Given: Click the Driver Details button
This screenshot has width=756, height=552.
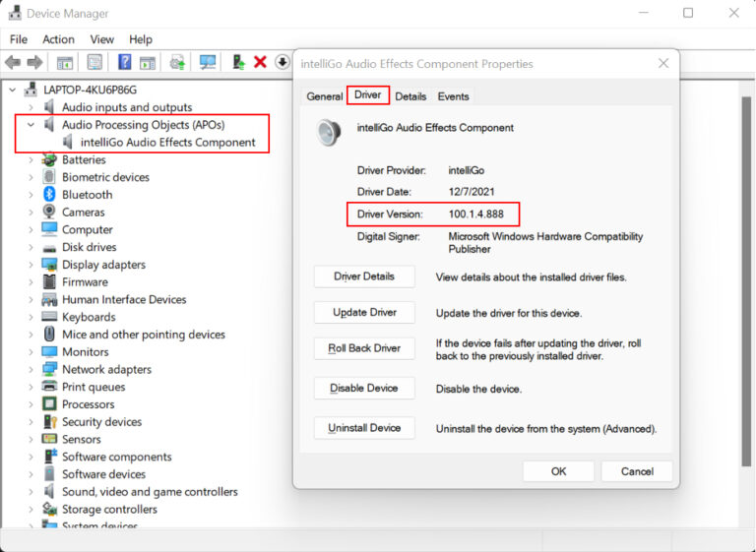Looking at the screenshot, I should pyautogui.click(x=364, y=276).
